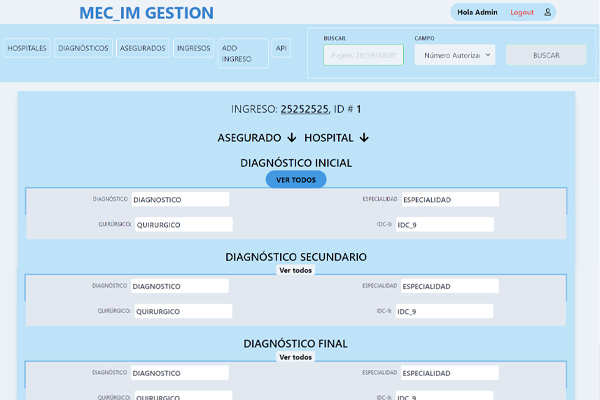Click VER TODOS under Diagnóstico Inicial

pos(296,180)
